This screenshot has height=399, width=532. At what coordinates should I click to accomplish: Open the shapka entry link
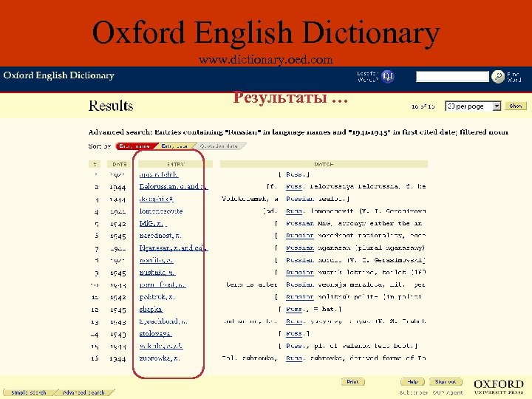(x=151, y=309)
